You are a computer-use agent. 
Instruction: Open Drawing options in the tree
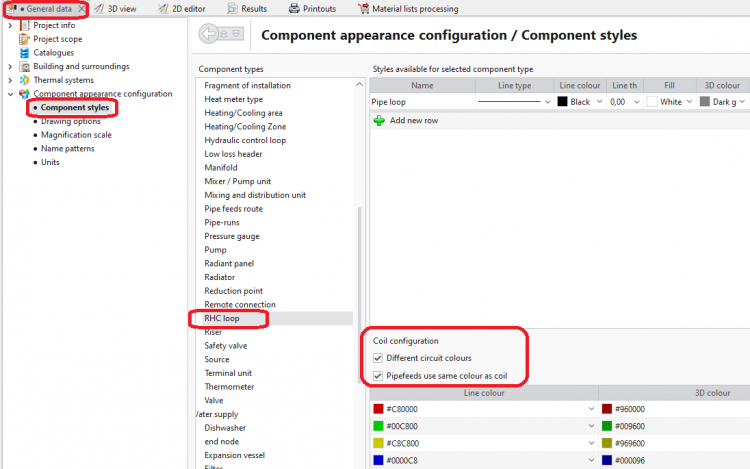(x=70, y=121)
